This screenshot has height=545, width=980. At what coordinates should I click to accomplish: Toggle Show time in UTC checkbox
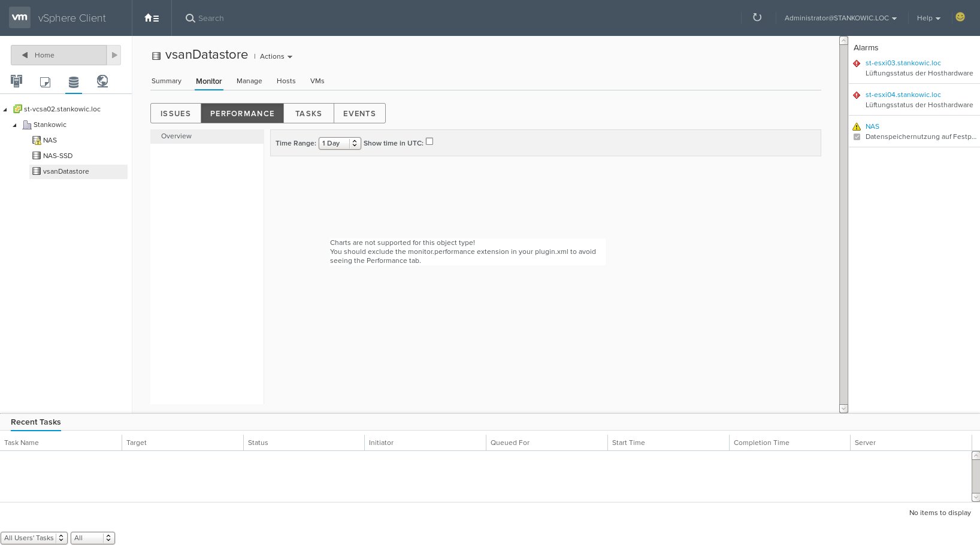[429, 142]
